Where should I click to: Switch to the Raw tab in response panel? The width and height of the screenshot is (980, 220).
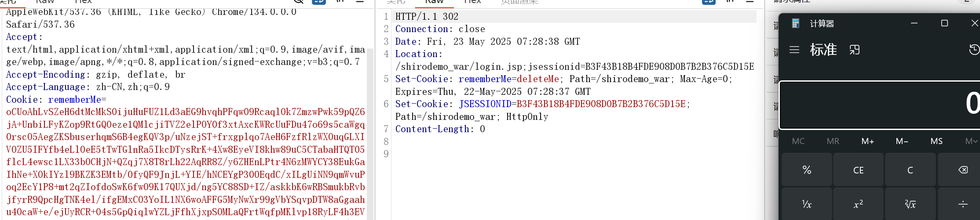[434, 2]
